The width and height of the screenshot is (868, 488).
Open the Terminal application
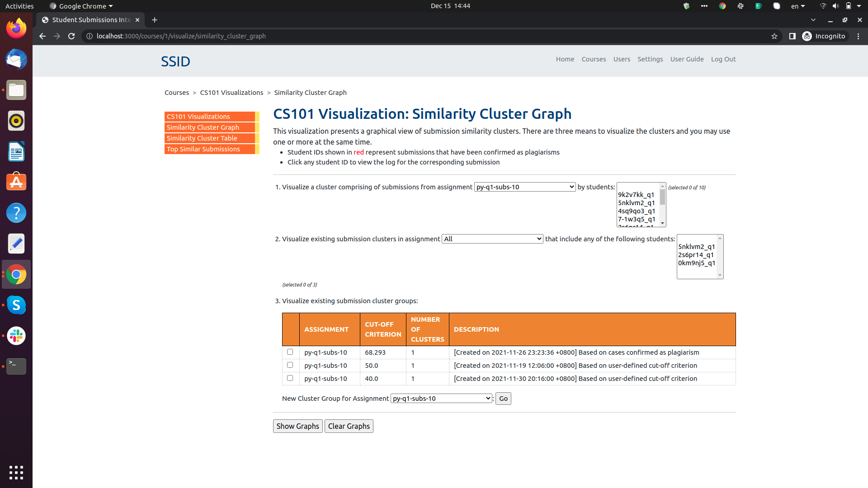pyautogui.click(x=16, y=366)
